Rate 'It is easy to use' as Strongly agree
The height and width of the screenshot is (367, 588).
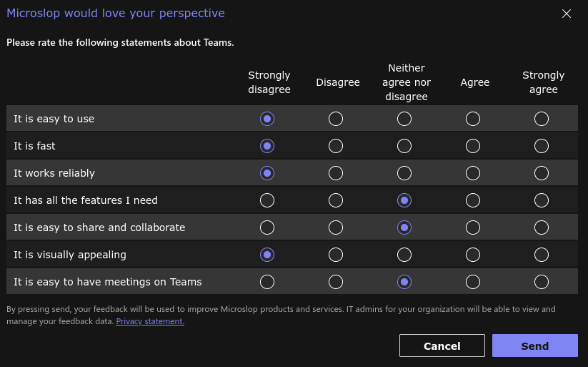point(542,119)
